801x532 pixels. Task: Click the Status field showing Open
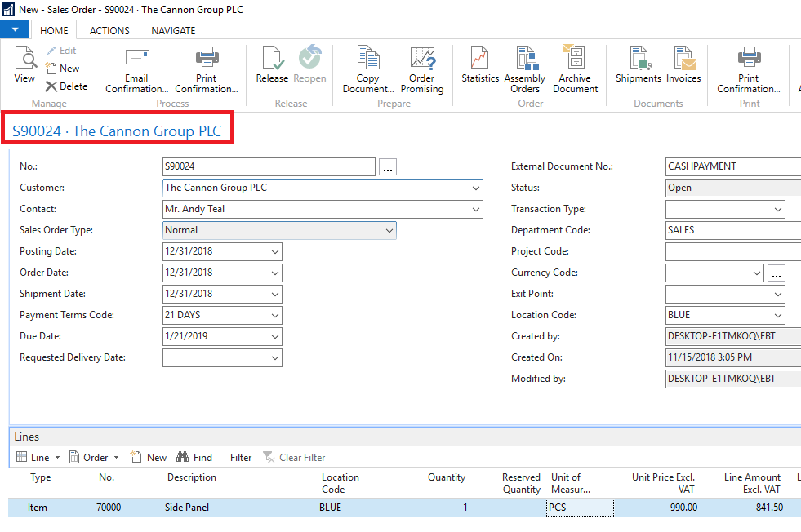point(733,188)
